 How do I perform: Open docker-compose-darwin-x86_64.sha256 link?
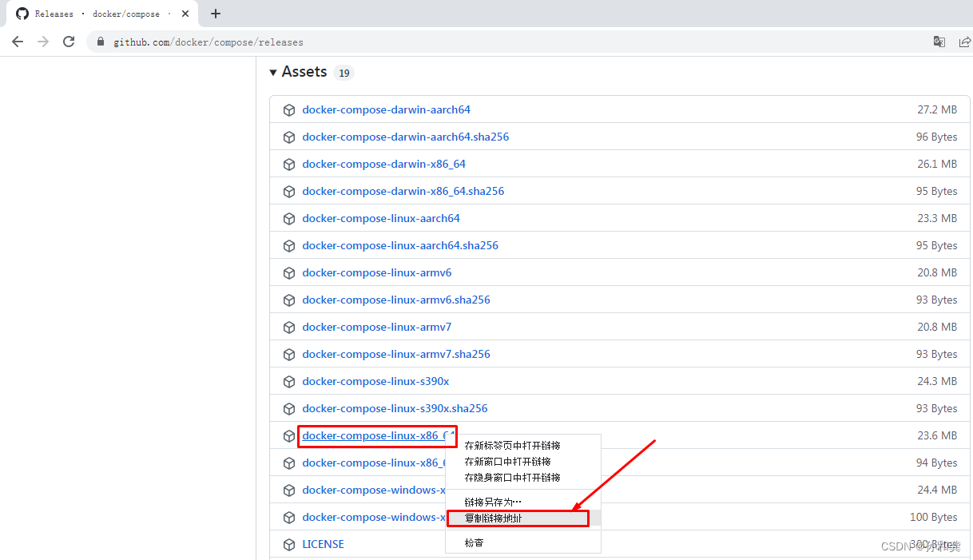click(403, 191)
